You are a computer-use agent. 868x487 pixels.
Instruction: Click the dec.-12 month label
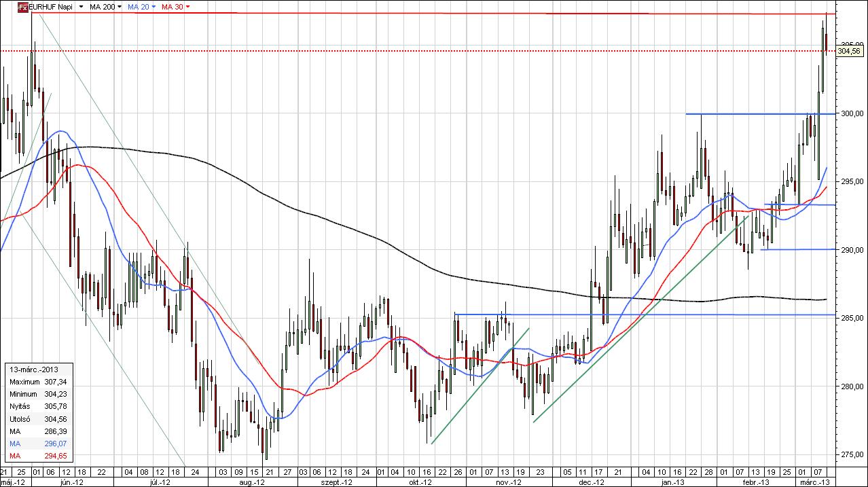[x=592, y=482]
